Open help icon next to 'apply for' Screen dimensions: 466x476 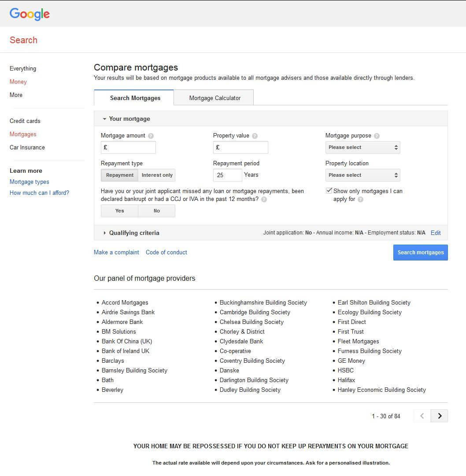[360, 200]
